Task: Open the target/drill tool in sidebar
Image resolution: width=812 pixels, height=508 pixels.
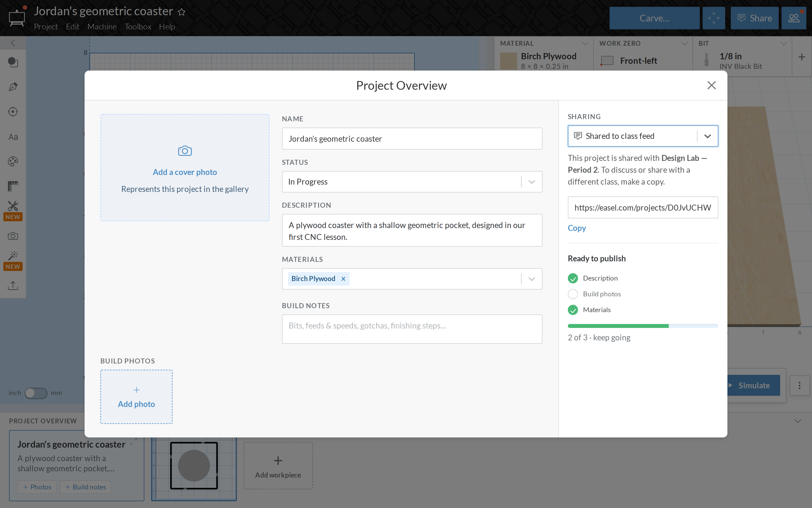Action: pos(13,112)
